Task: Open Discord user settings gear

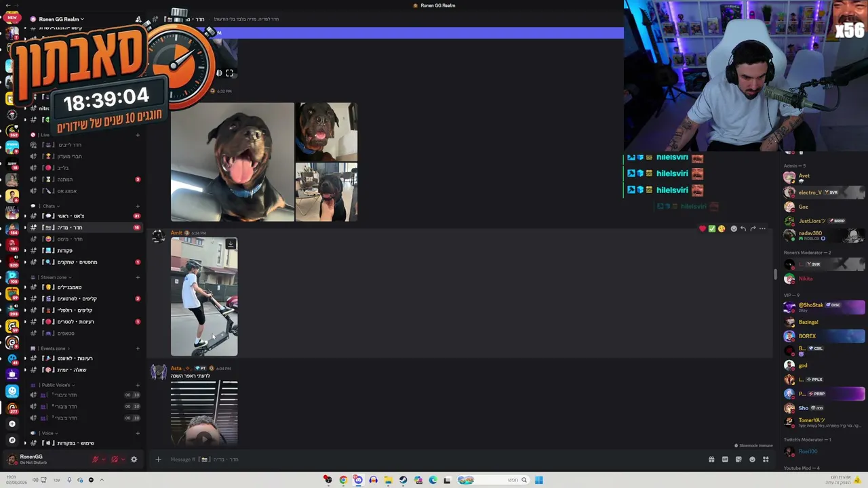Action: 134,460
